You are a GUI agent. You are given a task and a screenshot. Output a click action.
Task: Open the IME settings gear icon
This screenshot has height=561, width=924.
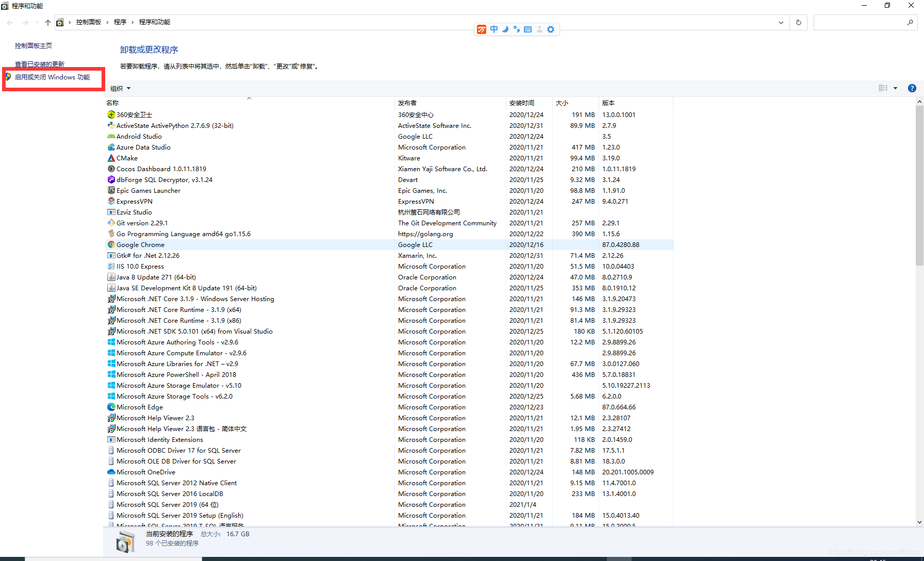(551, 29)
